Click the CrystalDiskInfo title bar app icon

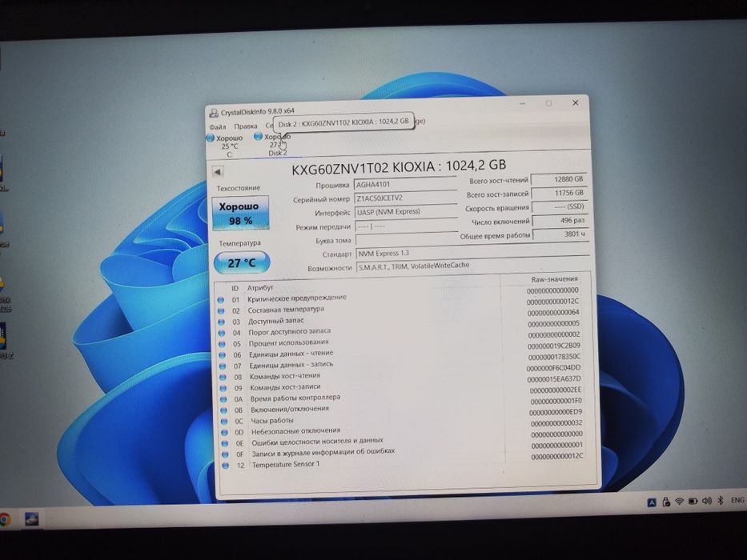click(x=214, y=113)
